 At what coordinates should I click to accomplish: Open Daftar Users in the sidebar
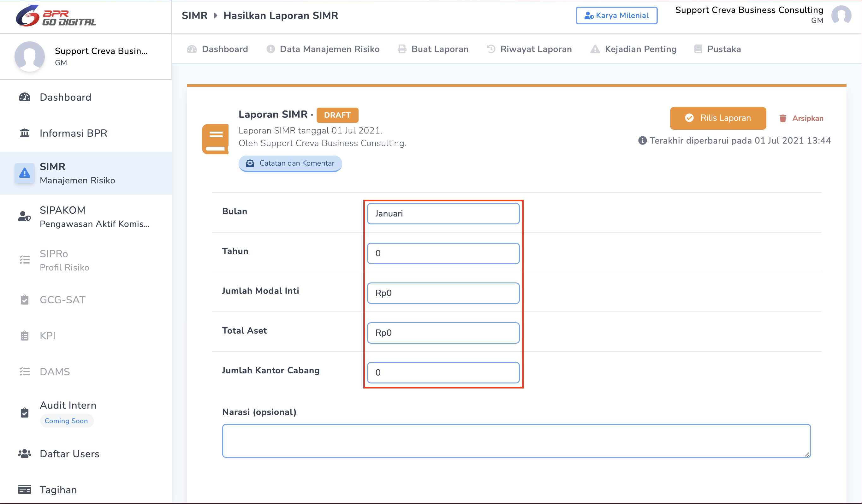pos(86,454)
